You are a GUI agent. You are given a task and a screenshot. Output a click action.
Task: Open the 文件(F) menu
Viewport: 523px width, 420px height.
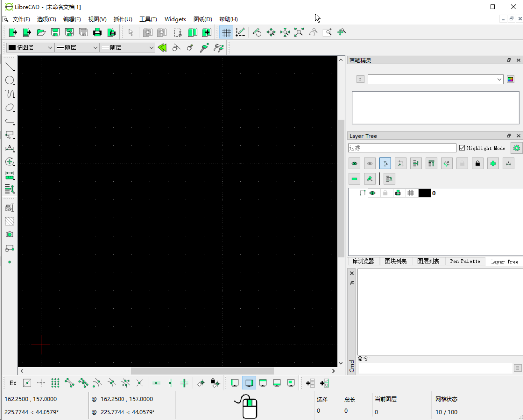tap(21, 19)
